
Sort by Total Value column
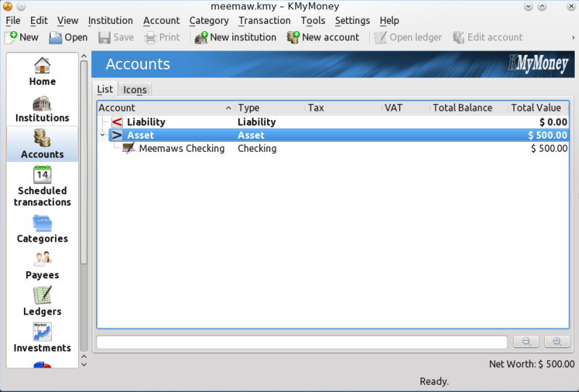(538, 108)
